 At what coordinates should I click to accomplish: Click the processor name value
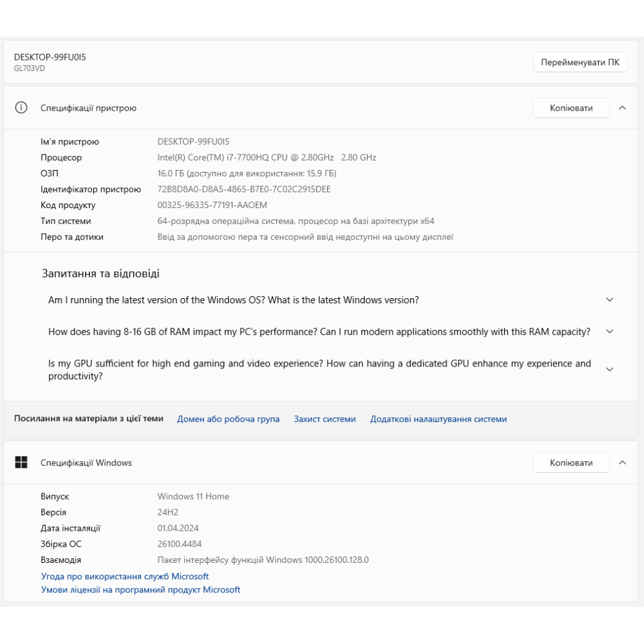click(x=267, y=158)
